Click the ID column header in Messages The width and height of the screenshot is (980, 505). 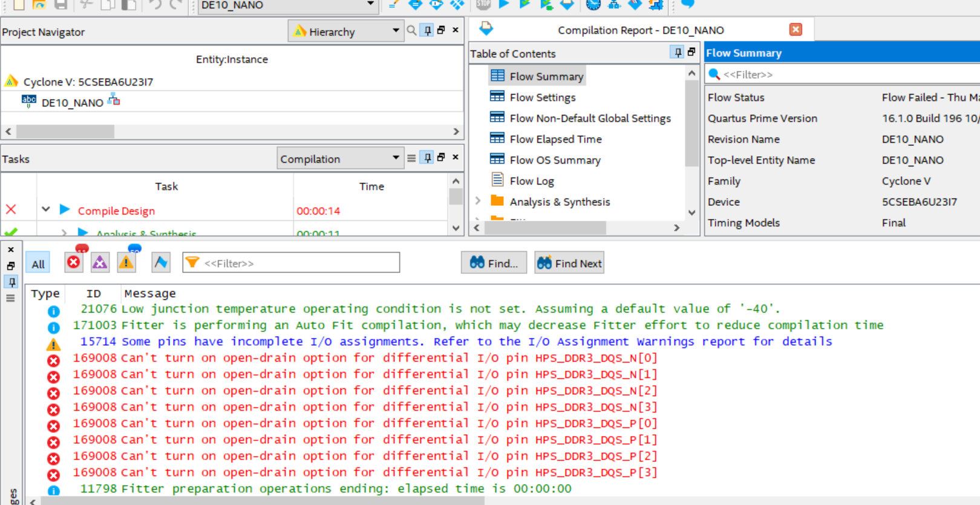point(94,293)
